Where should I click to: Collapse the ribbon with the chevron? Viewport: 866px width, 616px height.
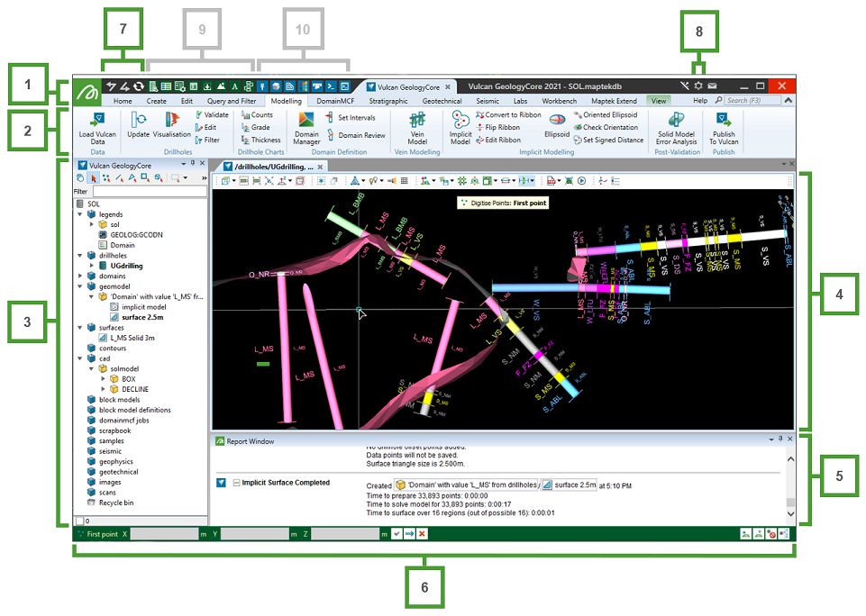[x=789, y=100]
